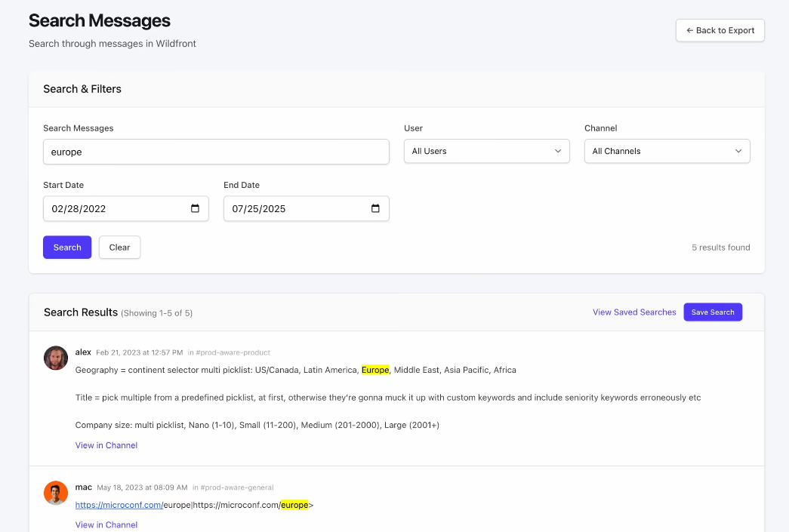Open the Search & Filters section header
This screenshot has height=532, width=789.
(x=82, y=89)
